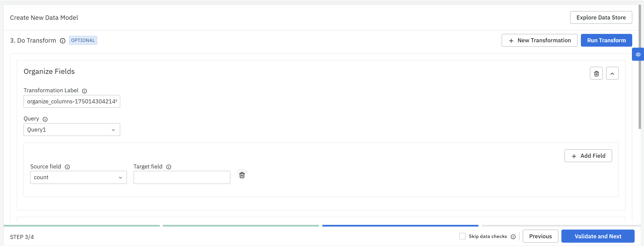Show Transformation Label info tooltip
644x246 pixels.
click(85, 91)
